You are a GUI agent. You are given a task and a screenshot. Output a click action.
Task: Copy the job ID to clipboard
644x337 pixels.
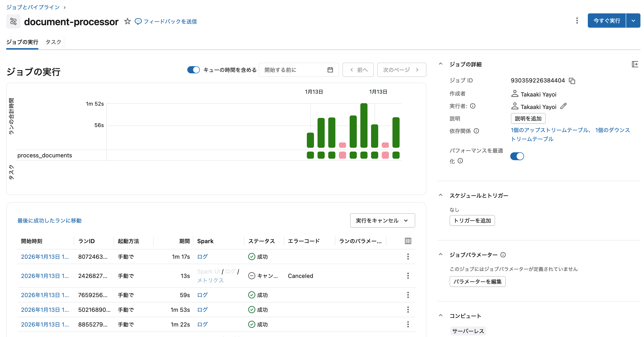coord(572,80)
